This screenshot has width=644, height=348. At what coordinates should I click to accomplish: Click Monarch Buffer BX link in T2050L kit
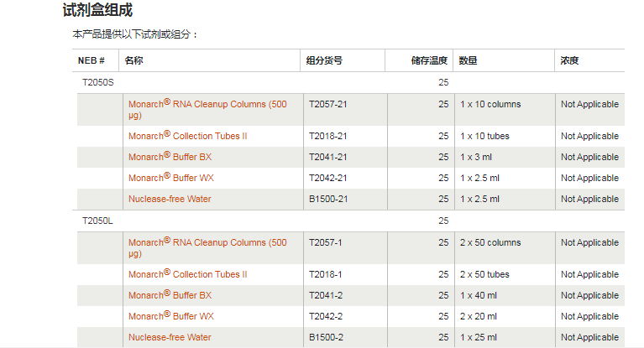pos(170,295)
